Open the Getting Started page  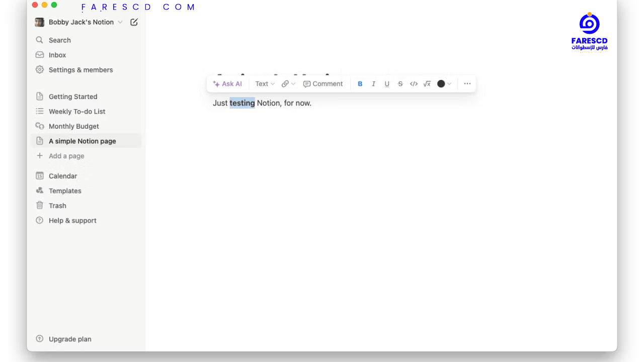pos(86,97)
